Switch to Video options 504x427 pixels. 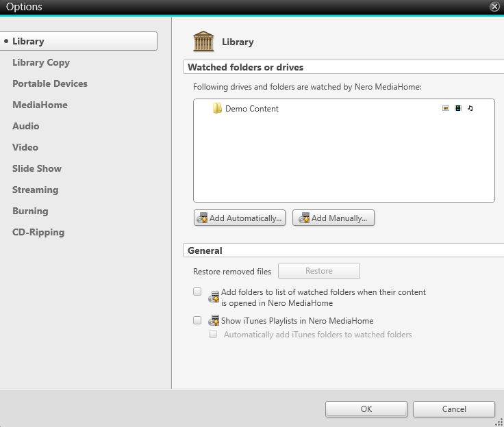coord(25,147)
